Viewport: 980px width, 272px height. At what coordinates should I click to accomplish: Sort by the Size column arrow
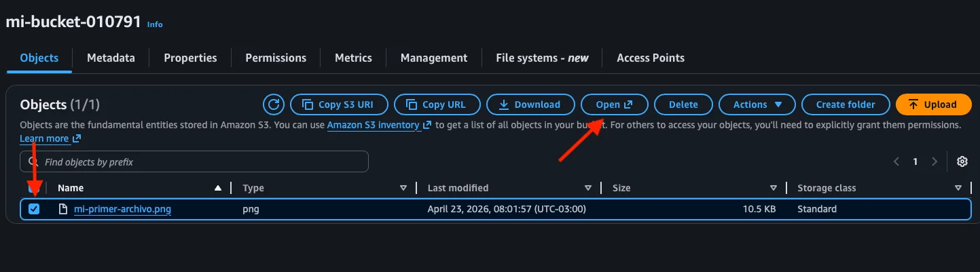coord(773,188)
